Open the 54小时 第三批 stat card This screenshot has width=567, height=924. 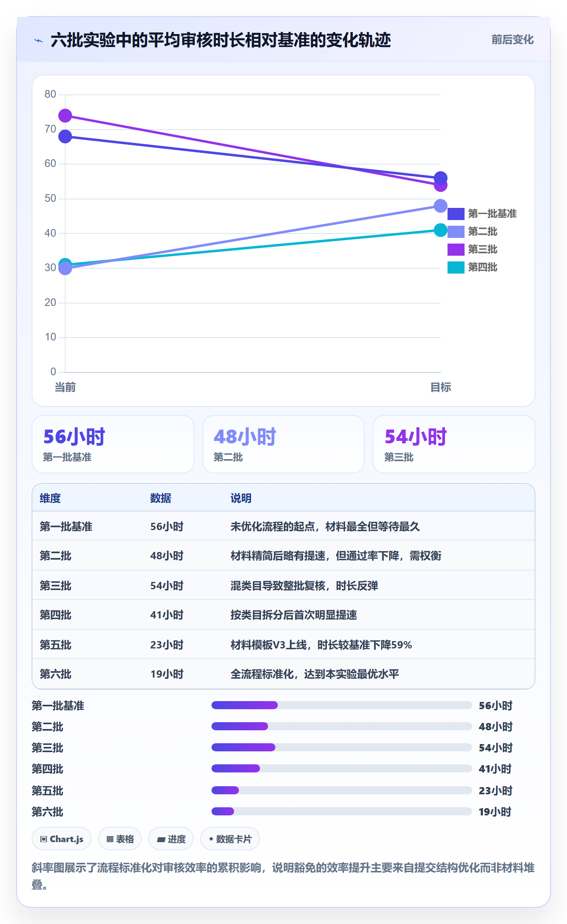point(454,444)
